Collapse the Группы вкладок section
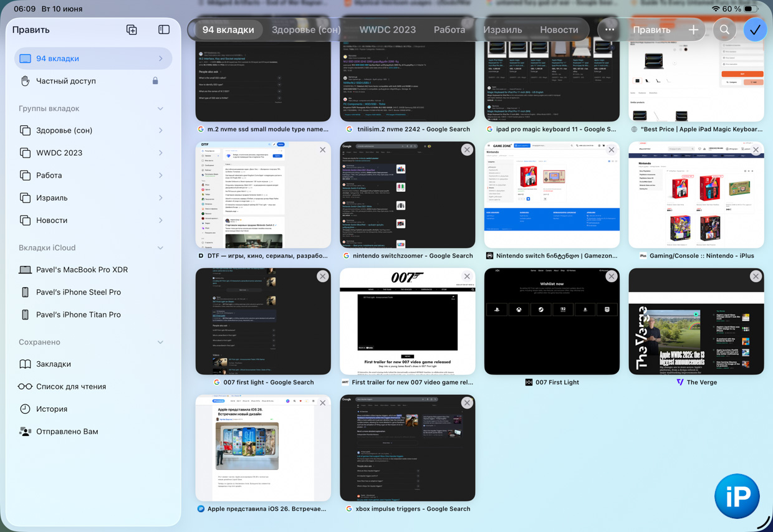This screenshot has height=532, width=773. pos(160,108)
